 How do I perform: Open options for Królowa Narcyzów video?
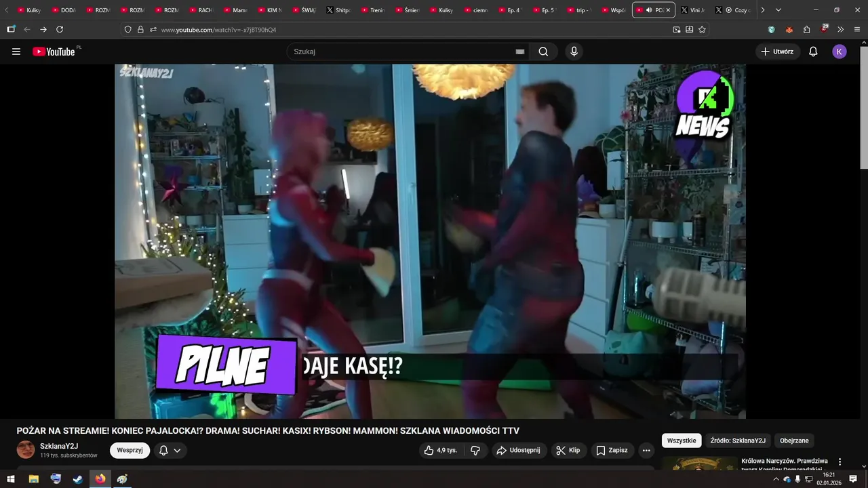coord(840,462)
